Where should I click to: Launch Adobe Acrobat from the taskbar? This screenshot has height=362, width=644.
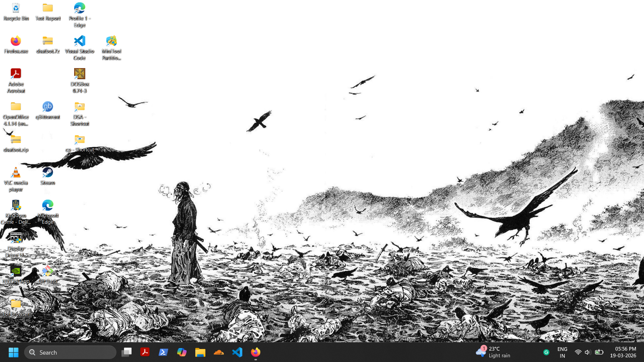(x=145, y=352)
